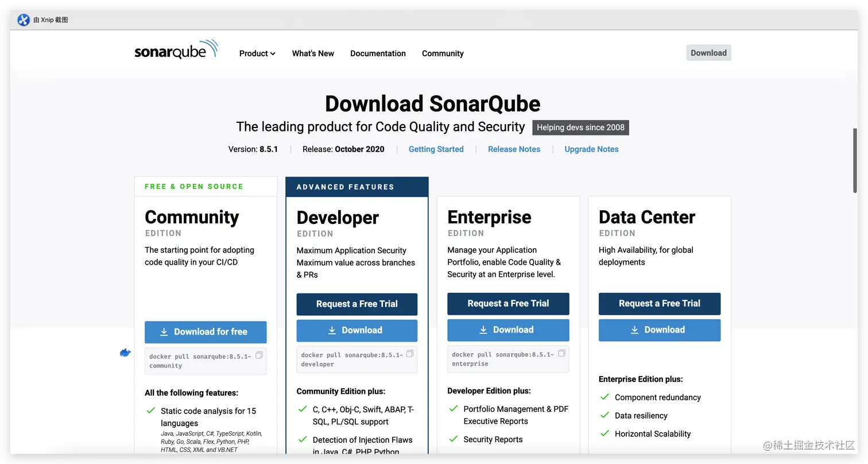868x464 pixels.
Task: Download the Developer edition
Action: pyautogui.click(x=357, y=331)
